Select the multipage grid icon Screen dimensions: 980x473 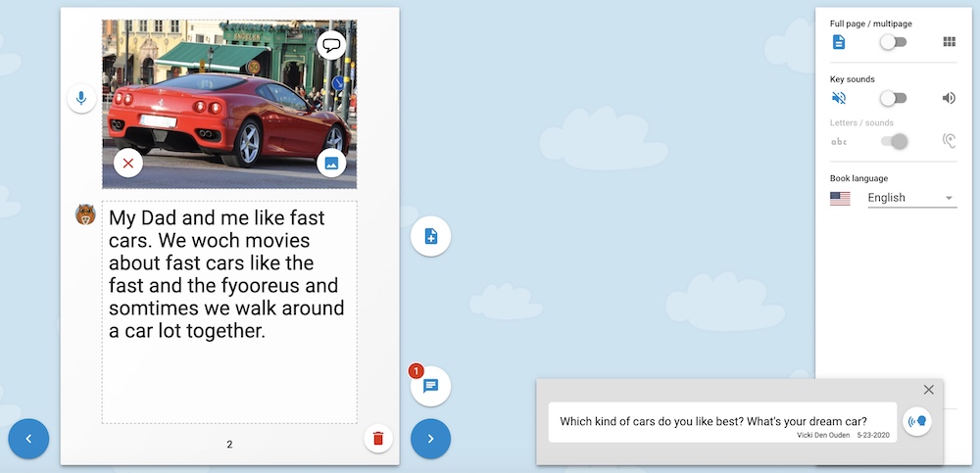950,42
